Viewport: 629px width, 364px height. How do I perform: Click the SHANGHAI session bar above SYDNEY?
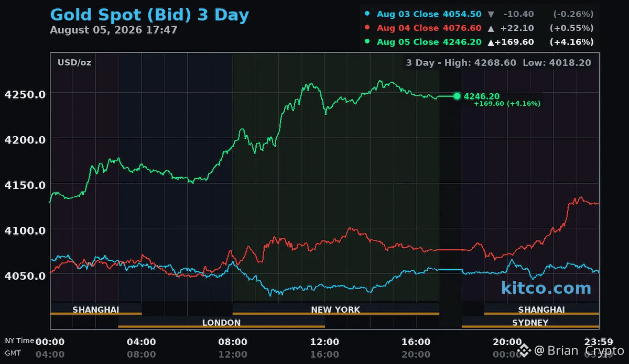541,310
